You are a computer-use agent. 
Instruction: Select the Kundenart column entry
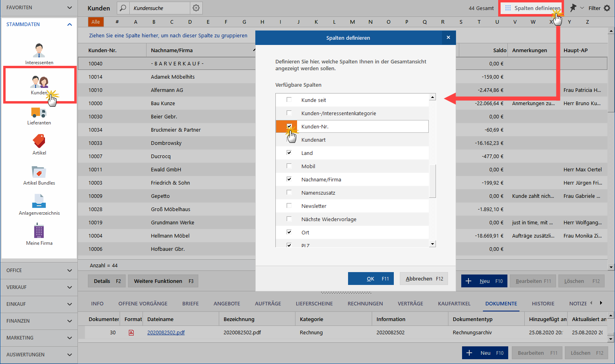(352, 140)
